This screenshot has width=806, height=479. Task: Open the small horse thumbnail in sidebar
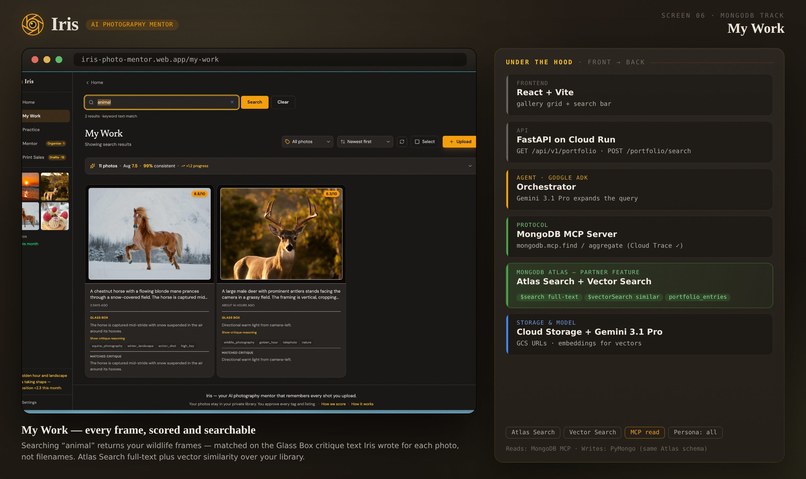30,216
